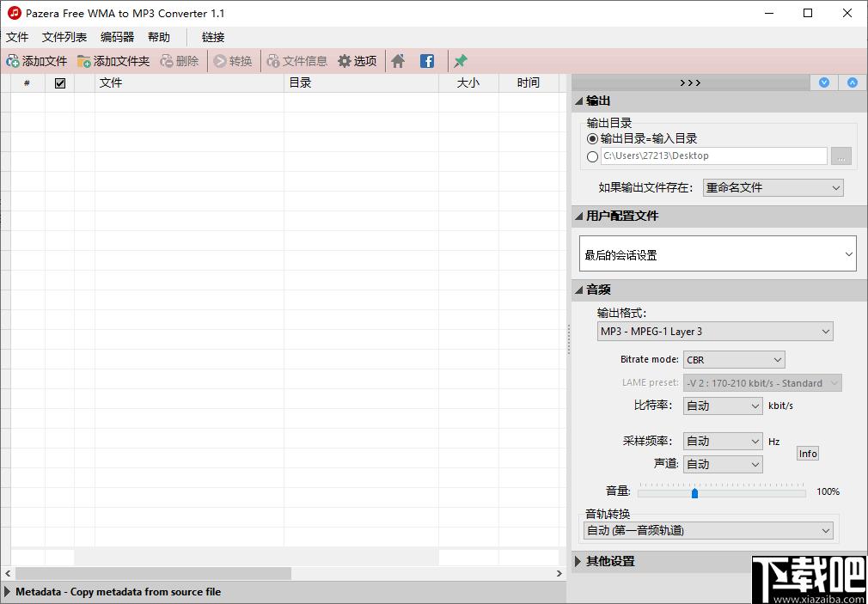The width and height of the screenshot is (868, 604).
Task: Click the # column header
Action: pos(28,83)
